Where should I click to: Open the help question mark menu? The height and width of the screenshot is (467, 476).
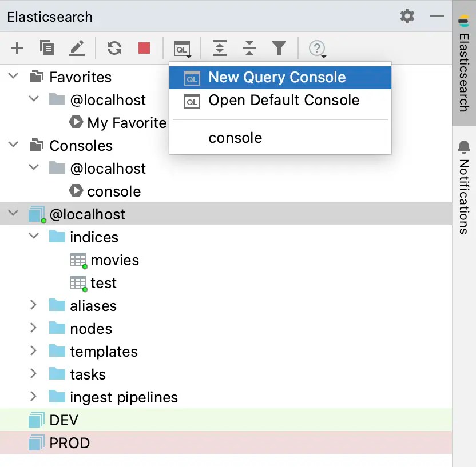tap(318, 49)
